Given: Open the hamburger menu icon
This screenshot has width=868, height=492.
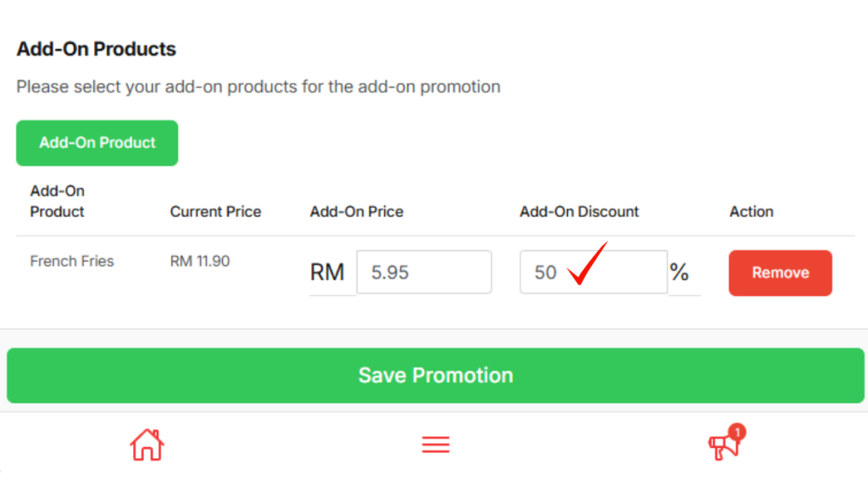Looking at the screenshot, I should coord(436,444).
